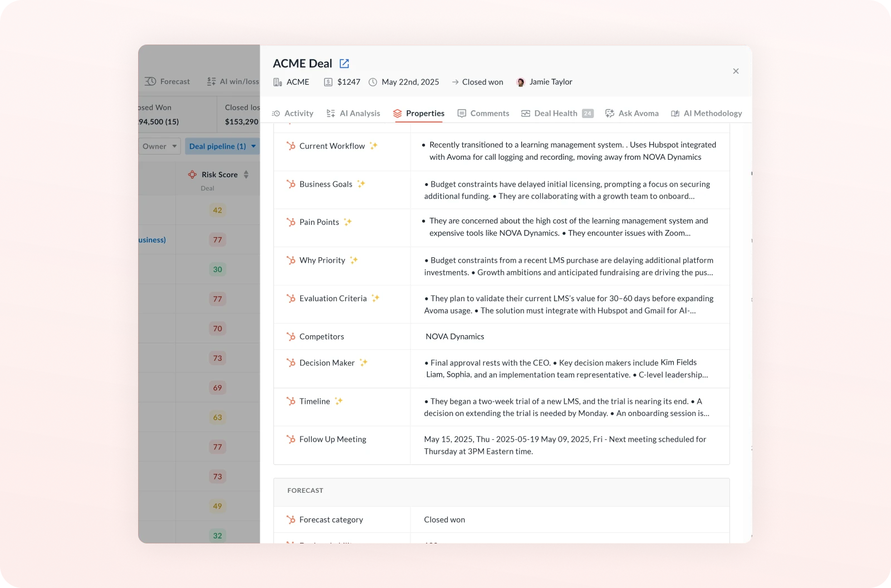Click HubSpot icon next to Current Workflow
The width and height of the screenshot is (891, 588).
coord(291,146)
